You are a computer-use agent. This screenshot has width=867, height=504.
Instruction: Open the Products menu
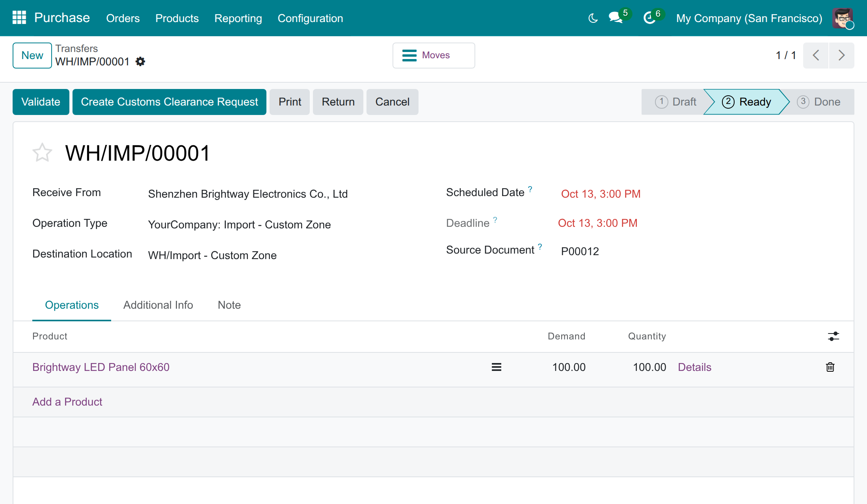click(x=177, y=18)
